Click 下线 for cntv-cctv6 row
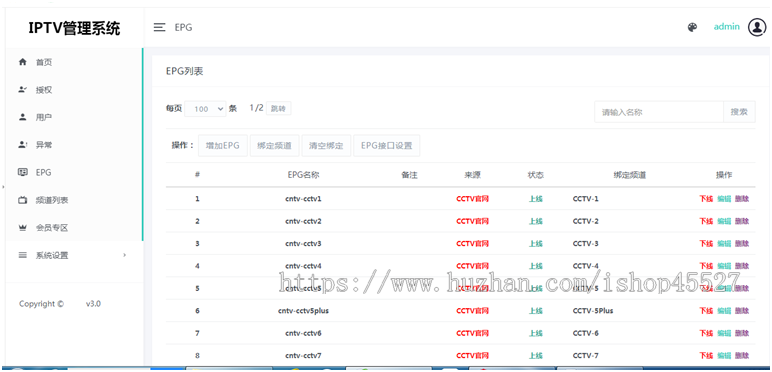Viewport: 772px width, 372px height. [706, 333]
